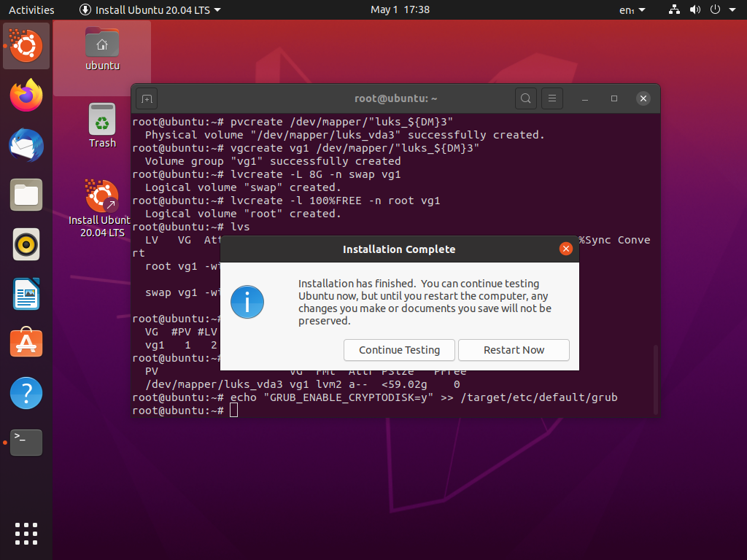747x560 pixels.
Task: Launch Thunderbird mail from the dock
Action: 26,145
